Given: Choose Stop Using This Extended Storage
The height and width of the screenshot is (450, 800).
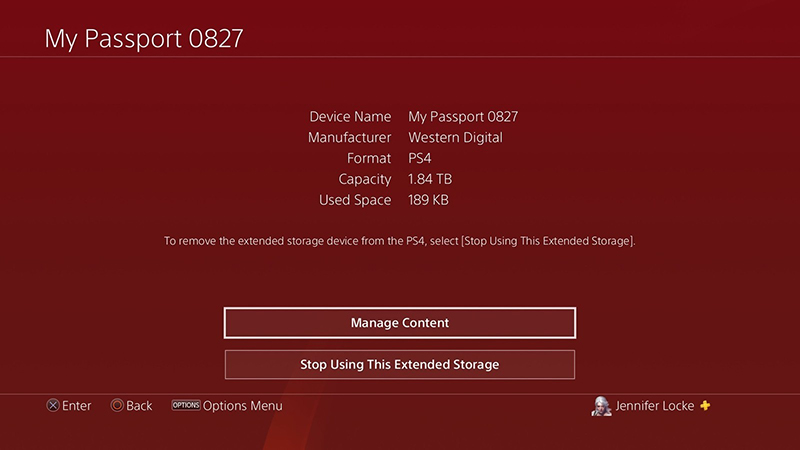Looking at the screenshot, I should 399,364.
